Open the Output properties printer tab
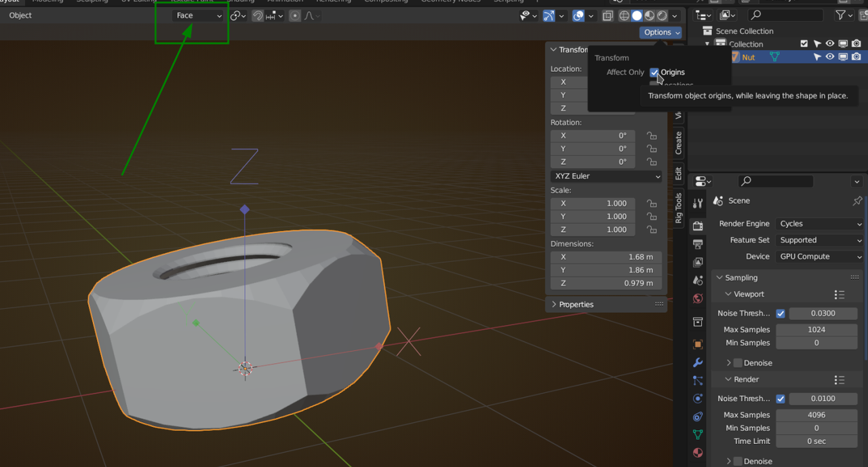Image resolution: width=868 pixels, height=467 pixels. 698,244
